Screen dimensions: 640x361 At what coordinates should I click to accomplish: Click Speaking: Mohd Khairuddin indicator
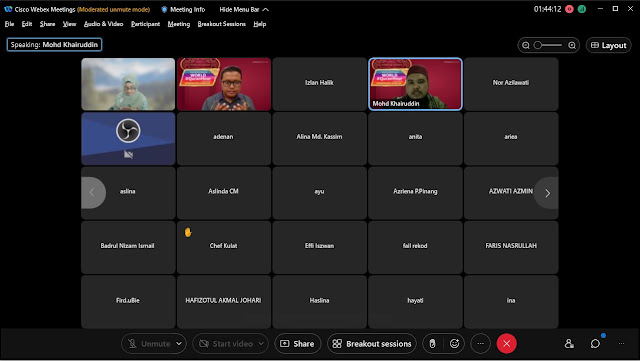(x=54, y=45)
